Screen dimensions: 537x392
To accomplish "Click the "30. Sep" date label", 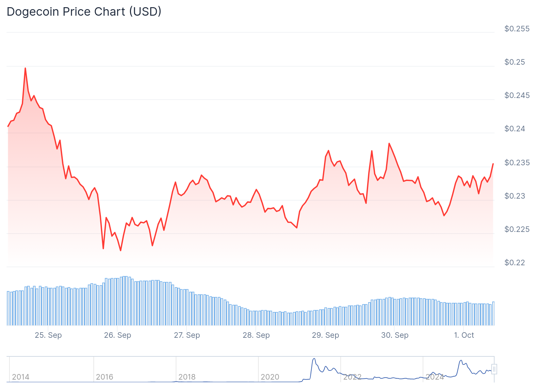I will (395, 335).
